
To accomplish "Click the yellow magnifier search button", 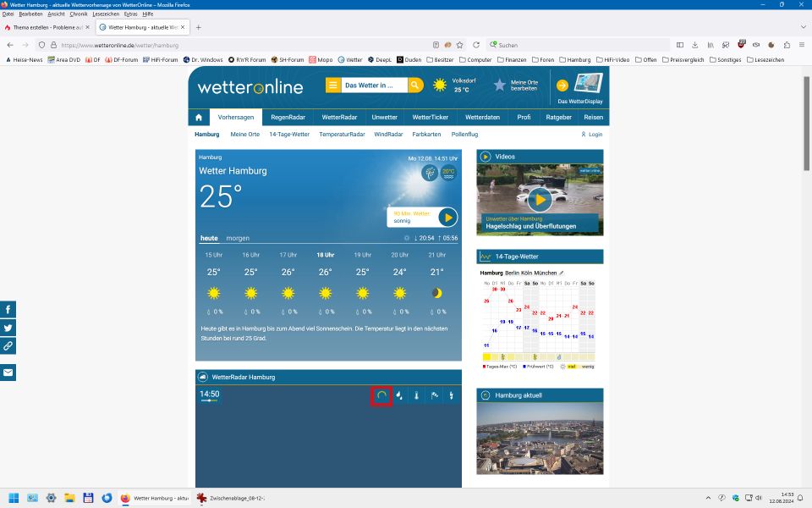I will [x=415, y=85].
